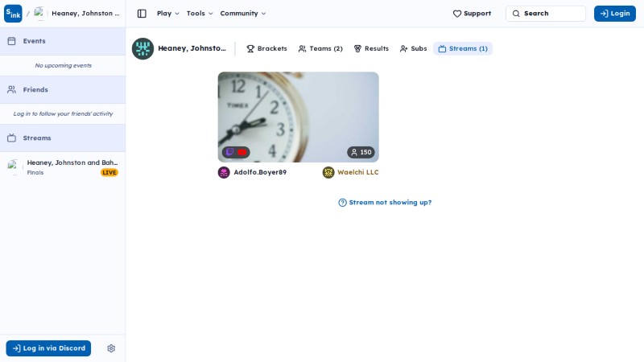Screen dimensions: 644x362
Task: Click Log in to follow friends' activity text
Action: (64, 113)
